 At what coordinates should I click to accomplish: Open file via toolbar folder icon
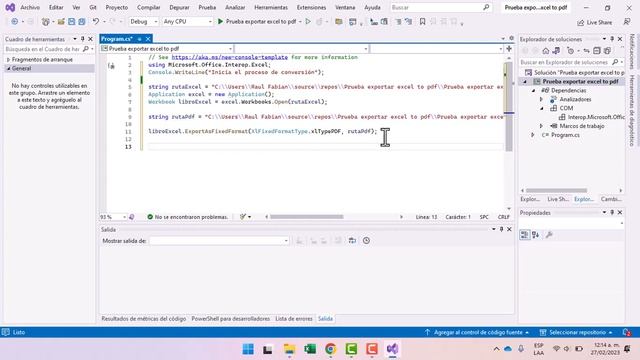pyautogui.click(x=61, y=21)
